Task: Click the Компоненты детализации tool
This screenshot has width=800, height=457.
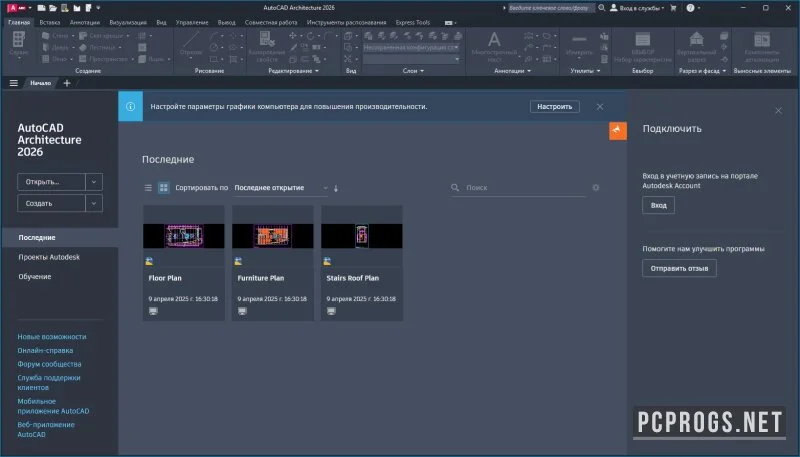Action: [x=762, y=46]
